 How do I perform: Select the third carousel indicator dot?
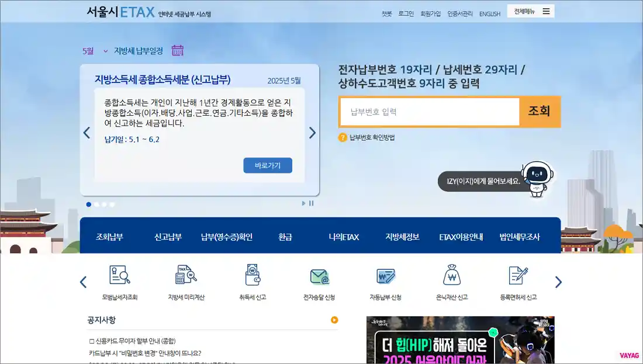(x=104, y=204)
